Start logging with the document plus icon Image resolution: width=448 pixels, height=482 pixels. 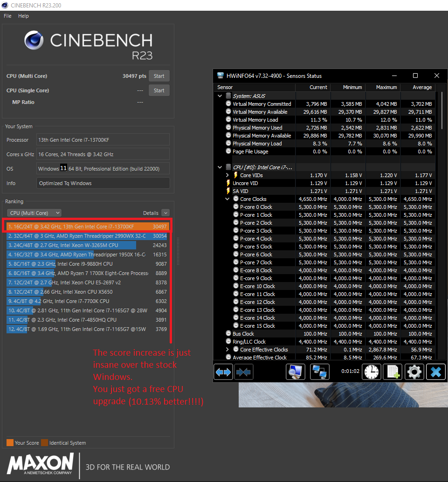pos(392,372)
